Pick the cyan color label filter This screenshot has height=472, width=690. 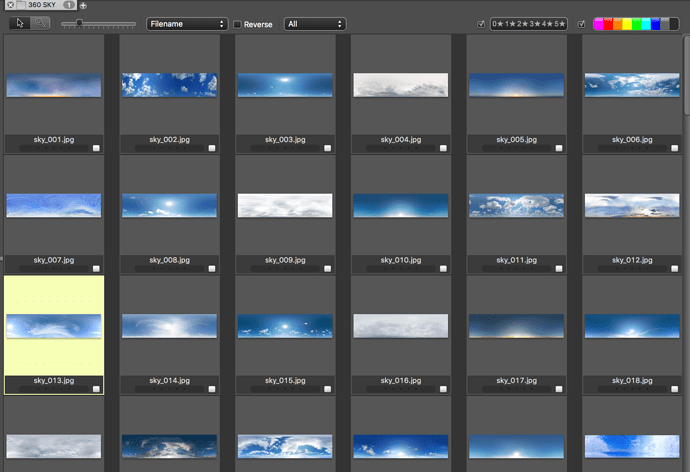point(646,24)
